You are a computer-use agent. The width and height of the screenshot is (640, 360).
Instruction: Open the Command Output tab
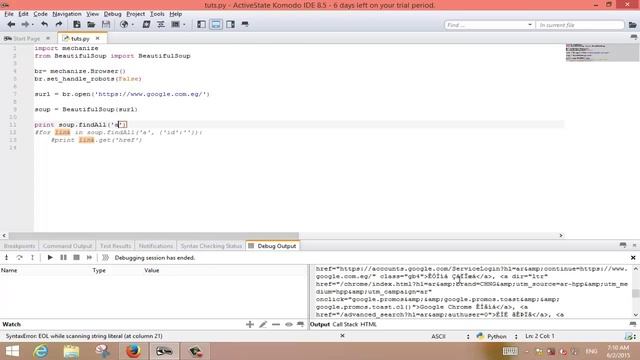pos(67,246)
